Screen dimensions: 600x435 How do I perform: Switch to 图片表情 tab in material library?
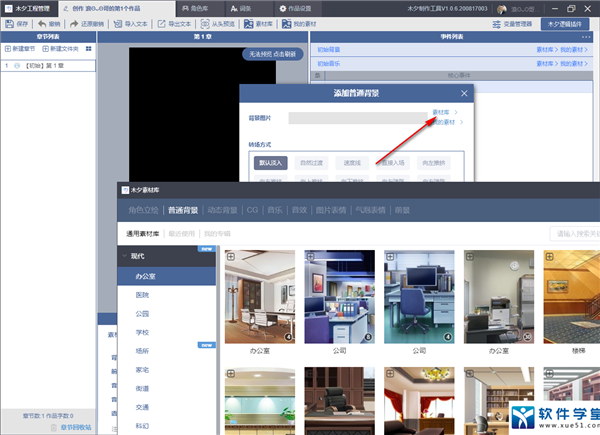[x=331, y=210]
